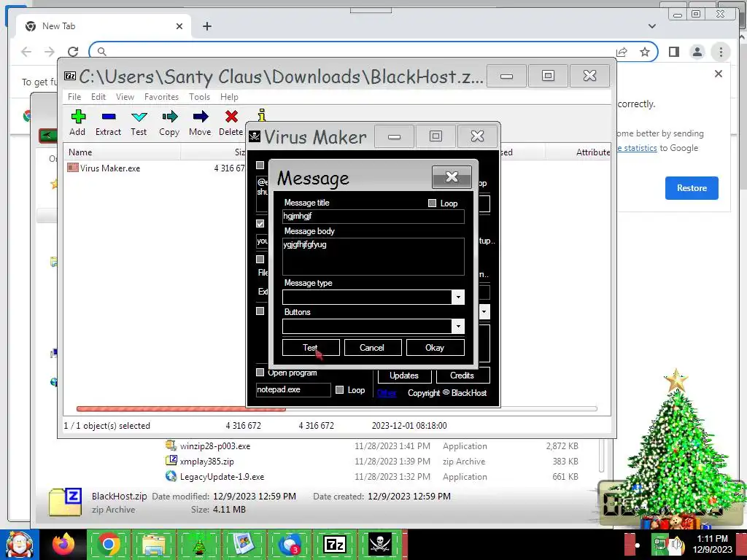Click the 7-Zip yellow Info toolbar icon
Viewport: 747px width, 560px height.
262,114
